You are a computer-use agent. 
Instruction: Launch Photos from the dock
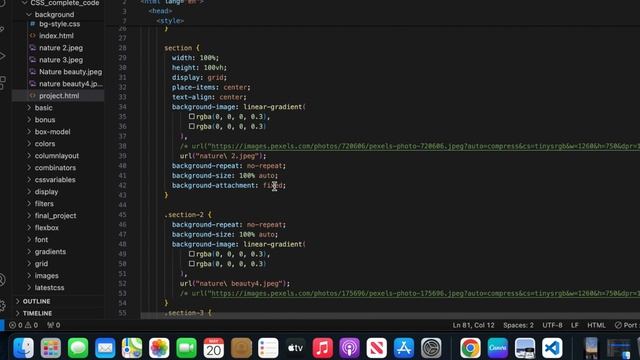[x=159, y=348]
